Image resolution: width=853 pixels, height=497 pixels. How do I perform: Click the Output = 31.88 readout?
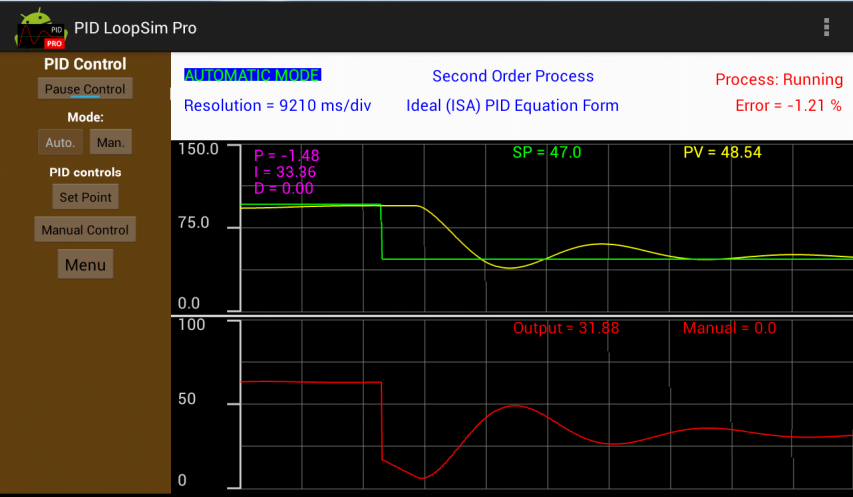pyautogui.click(x=566, y=328)
